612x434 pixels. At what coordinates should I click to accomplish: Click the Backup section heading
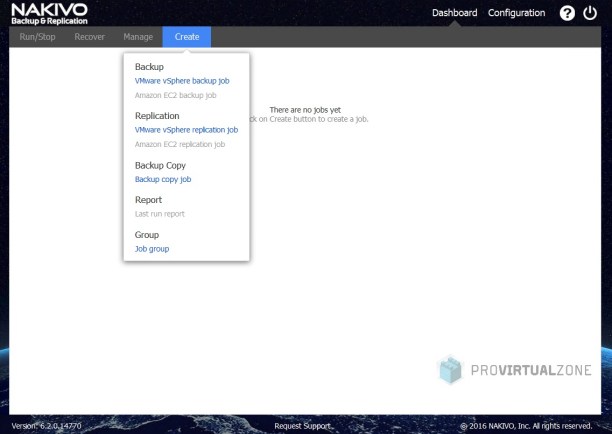click(x=149, y=67)
